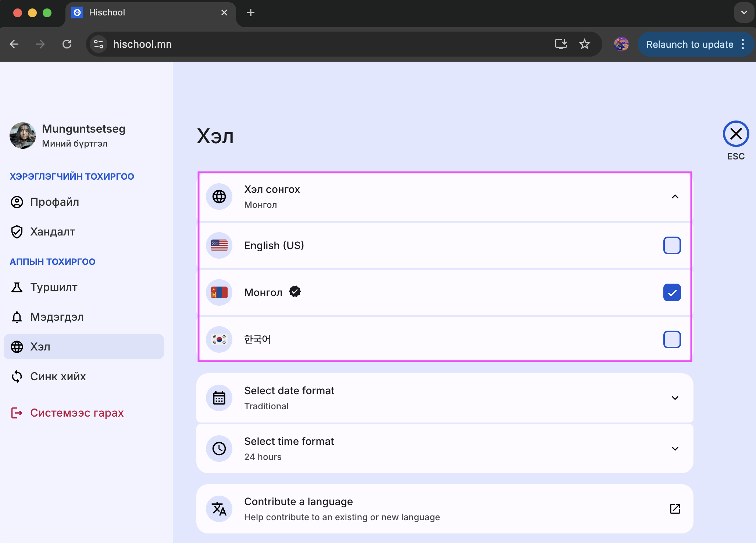
Task: Collapse the Хэл сонгох section
Action: (x=675, y=197)
